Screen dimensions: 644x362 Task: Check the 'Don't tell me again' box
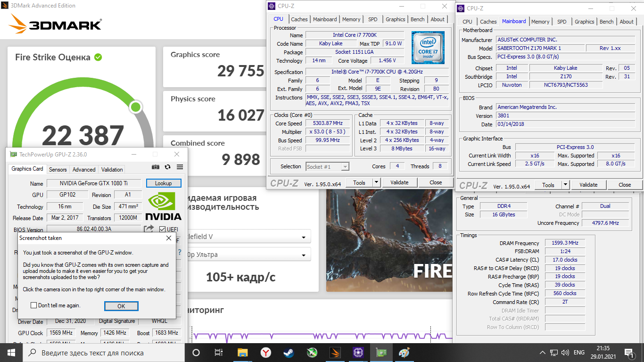(x=33, y=305)
